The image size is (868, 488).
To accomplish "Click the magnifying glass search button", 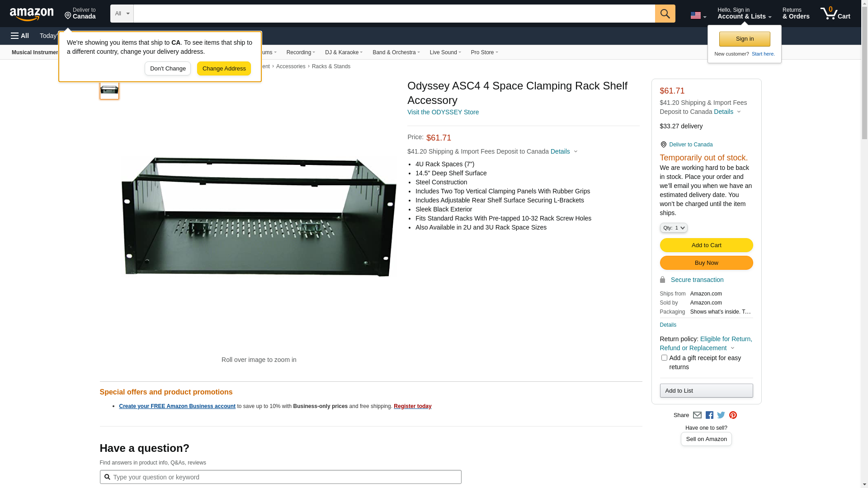I will click(x=665, y=14).
